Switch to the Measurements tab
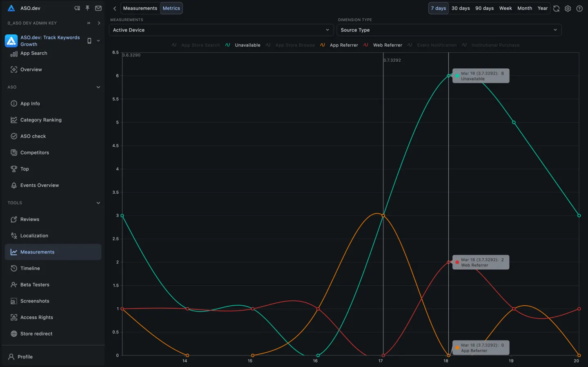This screenshot has width=588, height=367. (140, 8)
